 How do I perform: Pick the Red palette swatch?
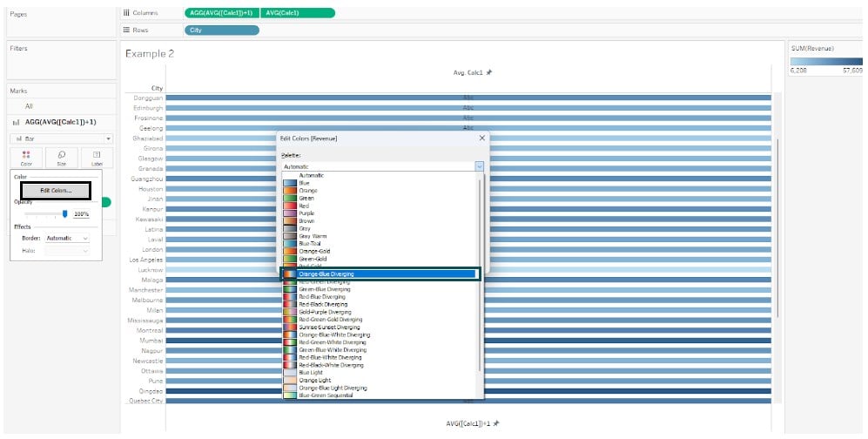(290, 206)
